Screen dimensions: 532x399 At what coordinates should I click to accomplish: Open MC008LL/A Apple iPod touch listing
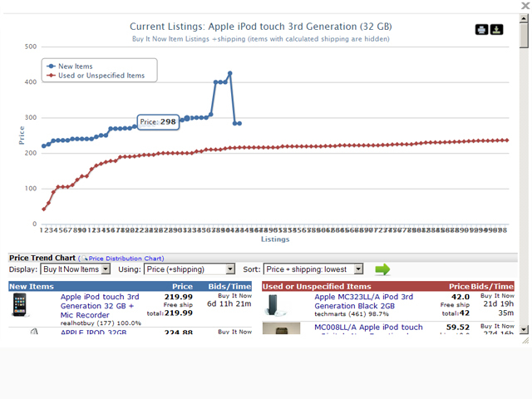[368, 327]
